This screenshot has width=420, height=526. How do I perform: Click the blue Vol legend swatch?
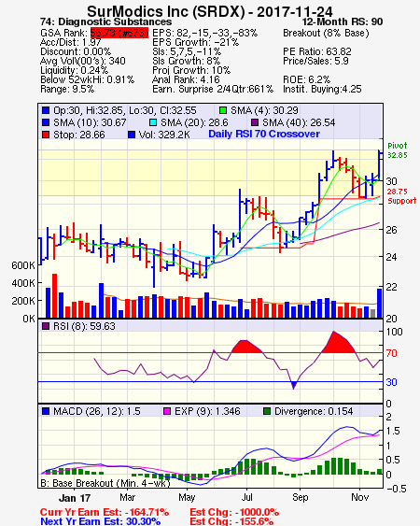pyautogui.click(x=132, y=135)
